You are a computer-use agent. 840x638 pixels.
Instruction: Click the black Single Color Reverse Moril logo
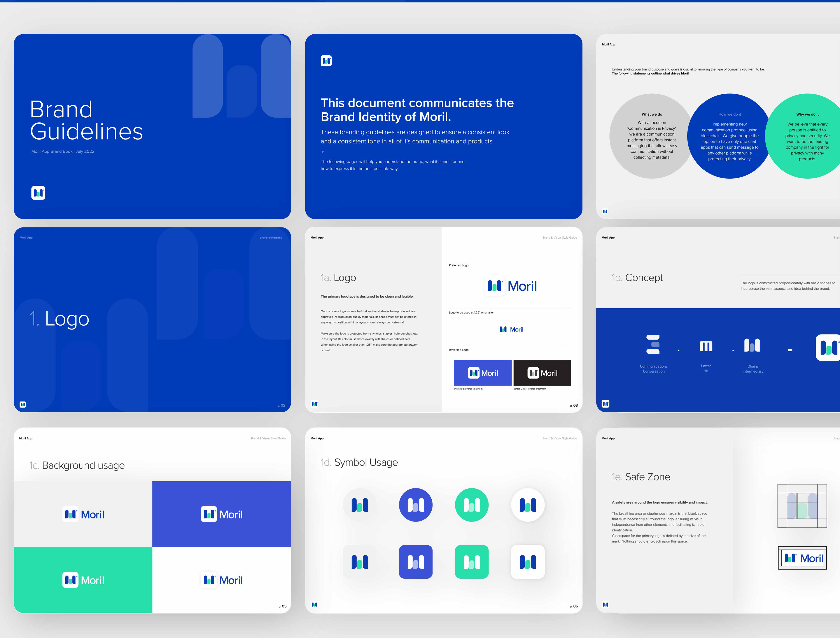[x=542, y=373]
